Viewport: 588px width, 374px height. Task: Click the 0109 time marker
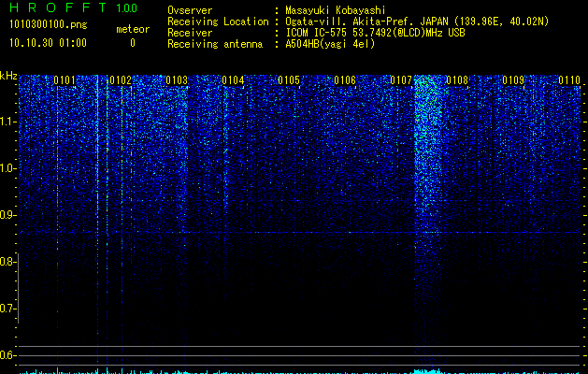point(513,80)
